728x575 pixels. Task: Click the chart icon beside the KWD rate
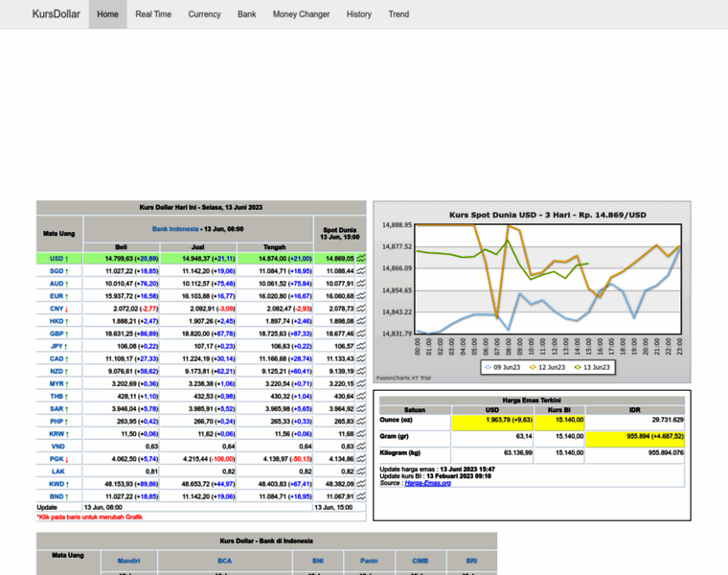coord(361,484)
